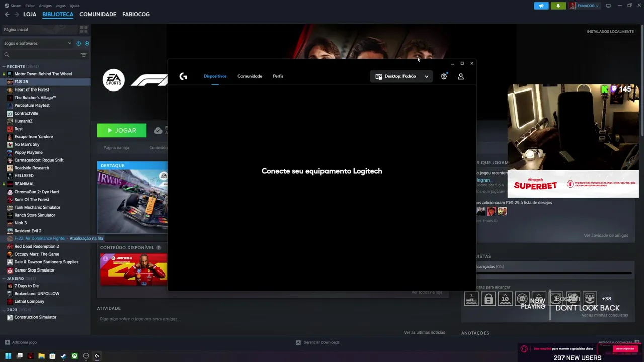The image size is (644, 362).
Task: Open library advanced filter options icon
Action: [x=84, y=55]
